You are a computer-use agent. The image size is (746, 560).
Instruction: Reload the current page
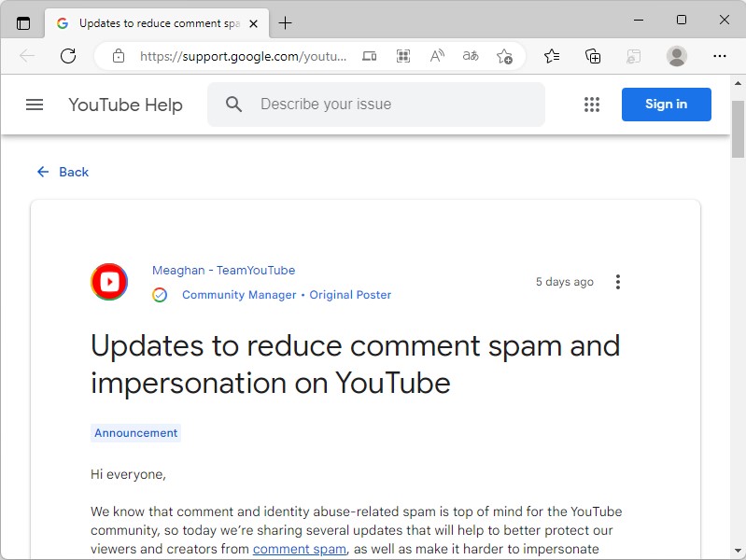click(x=68, y=56)
